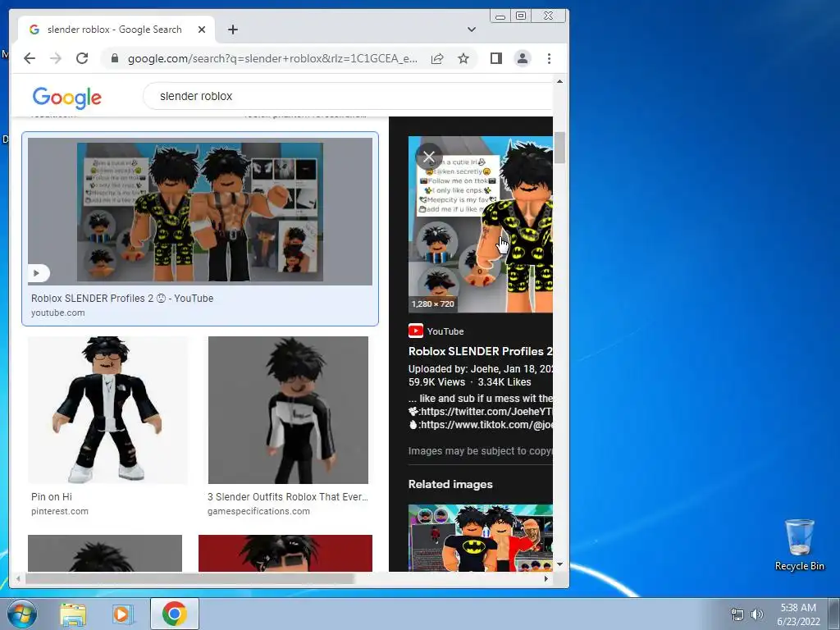The image size is (840, 630).
Task: Click Images may be subject to copyright text
Action: coord(480,451)
